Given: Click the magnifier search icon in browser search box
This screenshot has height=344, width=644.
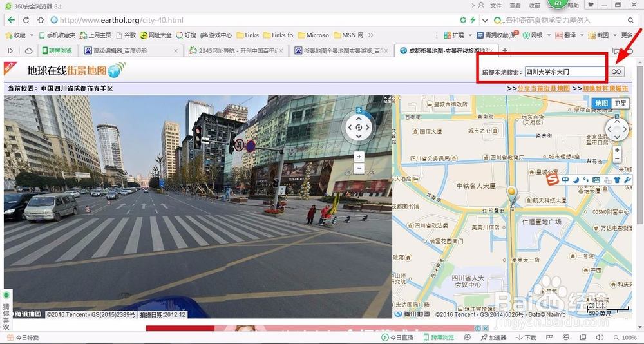Looking at the screenshot, I should 631,20.
